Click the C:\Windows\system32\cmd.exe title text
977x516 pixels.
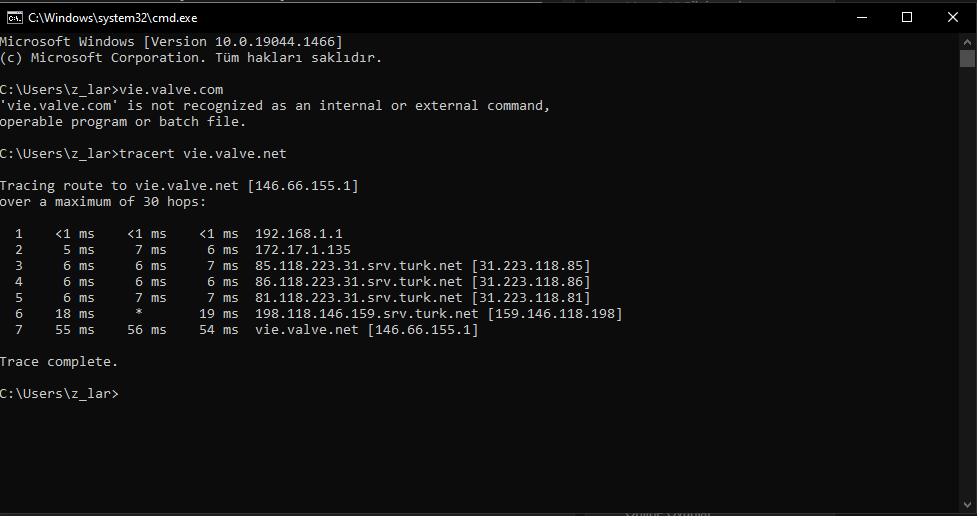click(x=113, y=18)
